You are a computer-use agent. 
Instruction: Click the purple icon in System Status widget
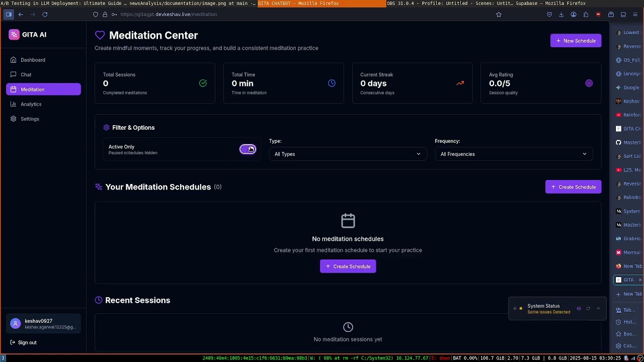(579, 309)
